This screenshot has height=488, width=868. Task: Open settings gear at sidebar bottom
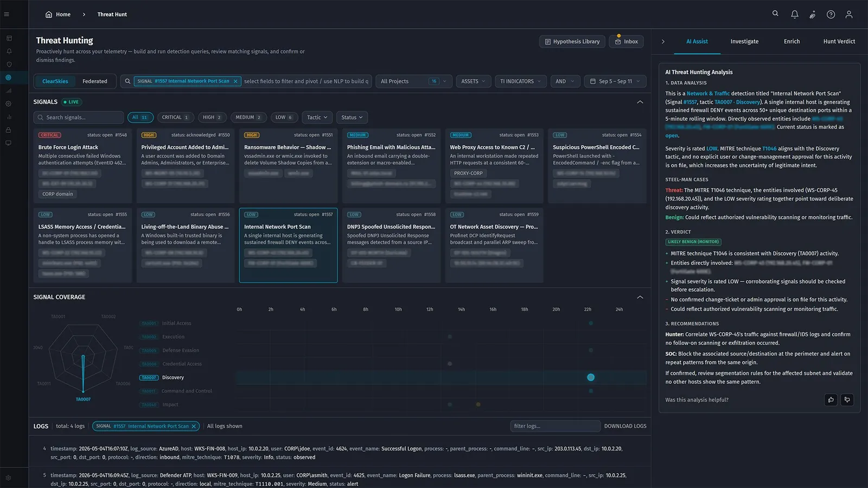[9, 478]
